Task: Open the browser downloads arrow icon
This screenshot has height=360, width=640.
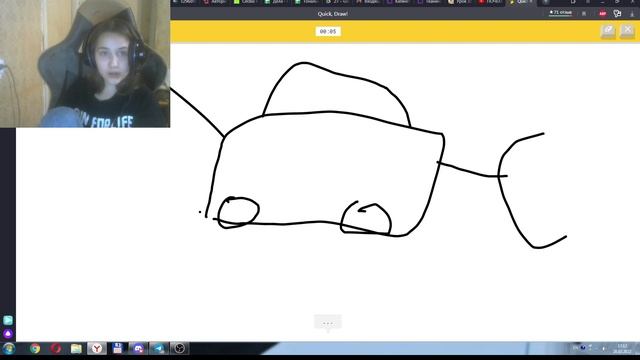Action: point(632,13)
